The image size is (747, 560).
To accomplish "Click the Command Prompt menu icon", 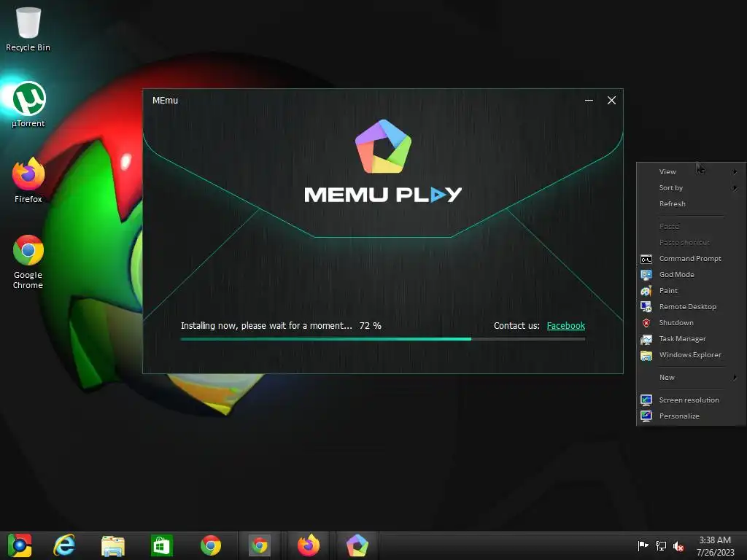I will click(x=646, y=259).
